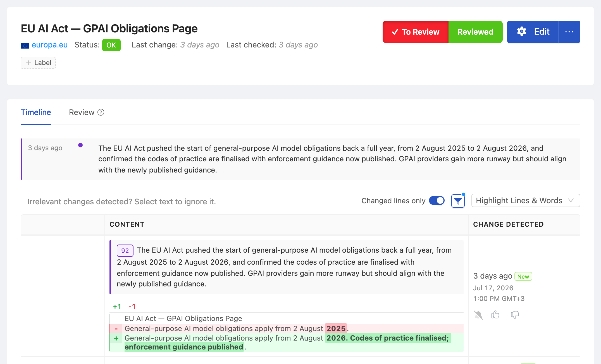Give thumbs up to this change
Image resolution: width=601 pixels, height=364 pixels.
(495, 315)
